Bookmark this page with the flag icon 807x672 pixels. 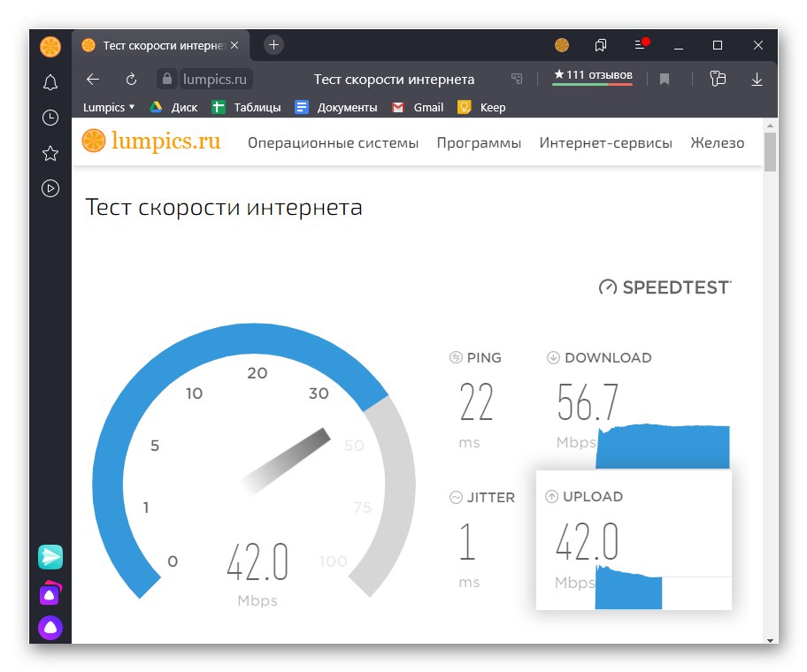[x=665, y=79]
